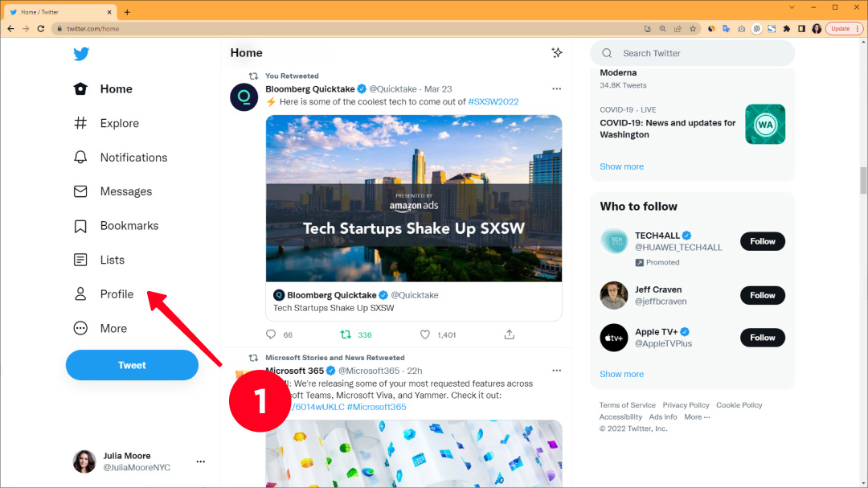
Task: Click the search magnifier icon
Action: tap(608, 53)
